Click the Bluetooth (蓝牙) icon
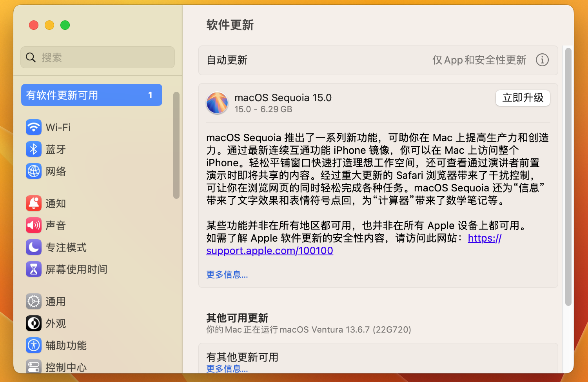 (34, 149)
